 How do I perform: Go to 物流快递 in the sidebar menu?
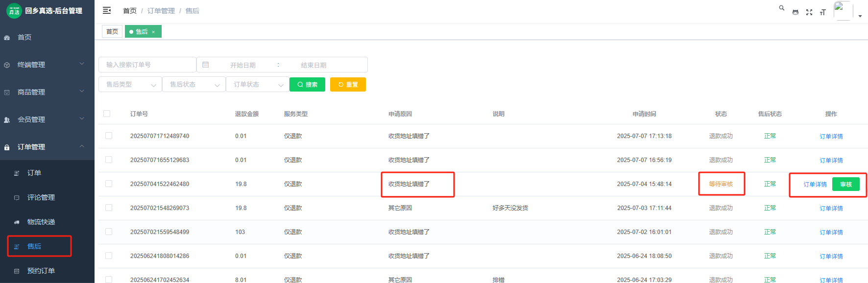[x=41, y=222]
